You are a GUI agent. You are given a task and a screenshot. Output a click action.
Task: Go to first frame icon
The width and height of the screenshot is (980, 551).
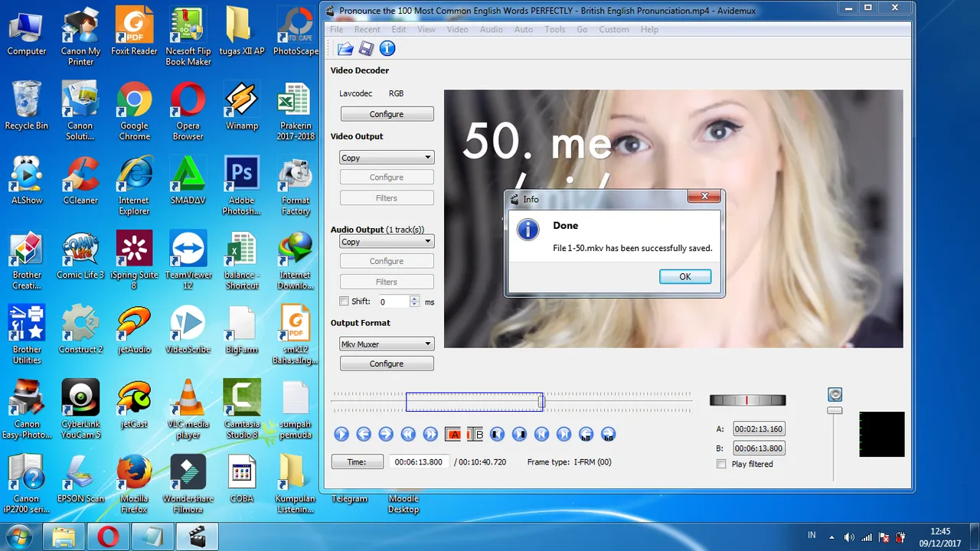[x=541, y=434]
